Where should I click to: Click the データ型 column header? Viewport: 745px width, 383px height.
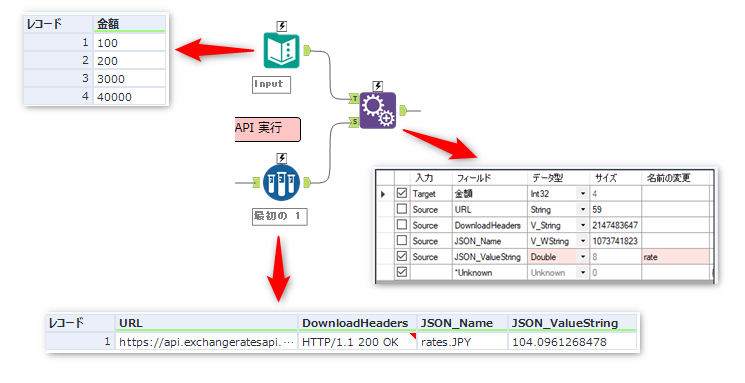click(x=559, y=178)
